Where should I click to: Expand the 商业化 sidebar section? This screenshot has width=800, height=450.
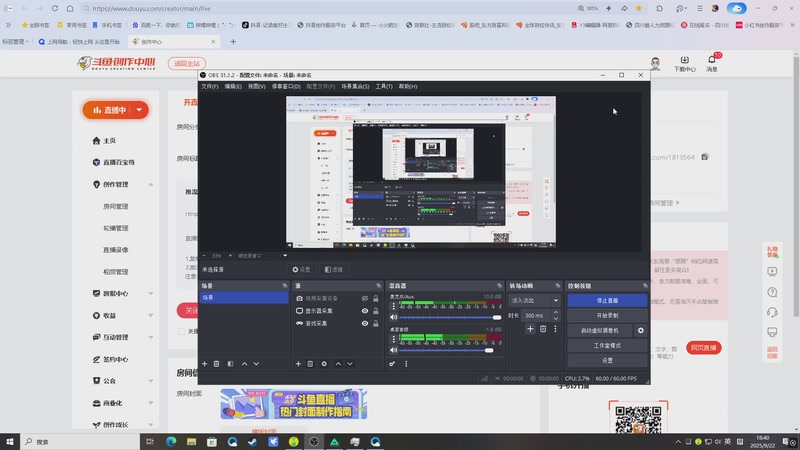(151, 403)
